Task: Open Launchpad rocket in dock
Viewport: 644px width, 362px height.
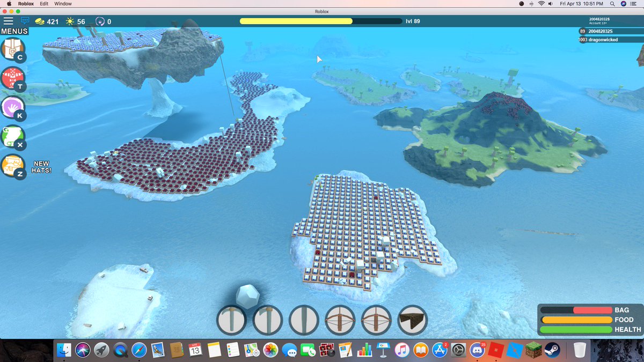Action: coord(102,350)
